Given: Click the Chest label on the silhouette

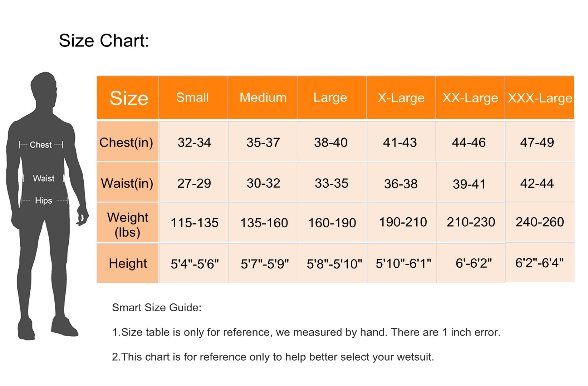Looking at the screenshot, I should tap(41, 145).
